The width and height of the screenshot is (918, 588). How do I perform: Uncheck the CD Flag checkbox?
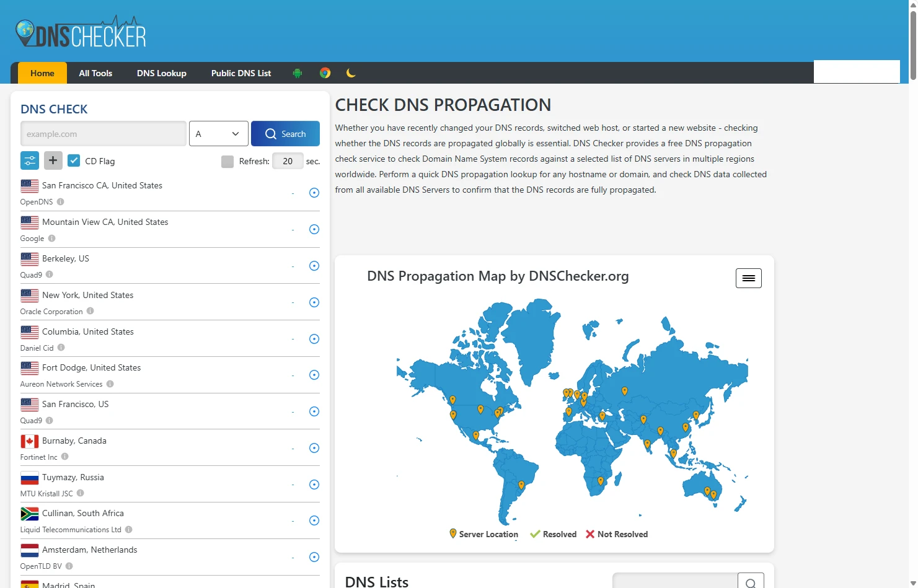[x=74, y=160]
